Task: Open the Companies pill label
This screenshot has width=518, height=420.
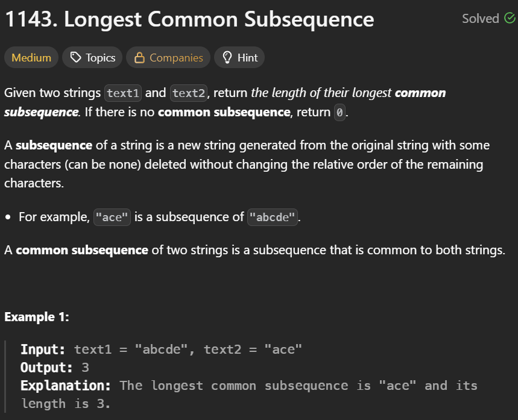Action: pos(176,58)
